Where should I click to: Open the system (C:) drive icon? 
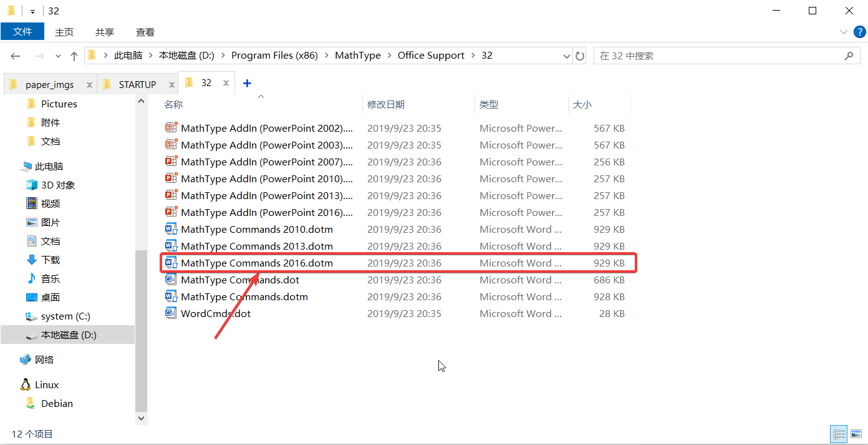(32, 316)
